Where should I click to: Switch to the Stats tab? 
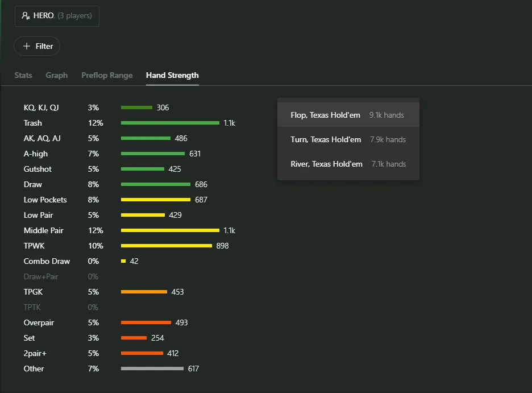point(23,75)
